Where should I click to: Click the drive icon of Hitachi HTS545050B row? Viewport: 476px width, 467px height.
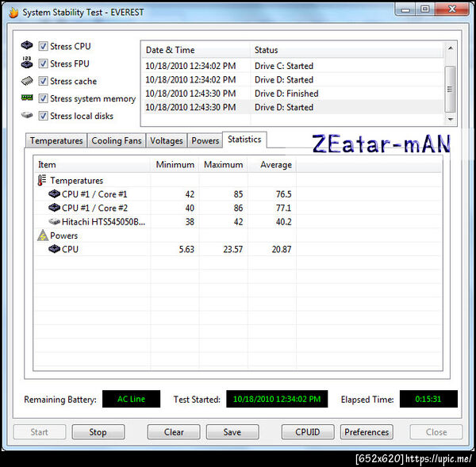click(54, 221)
